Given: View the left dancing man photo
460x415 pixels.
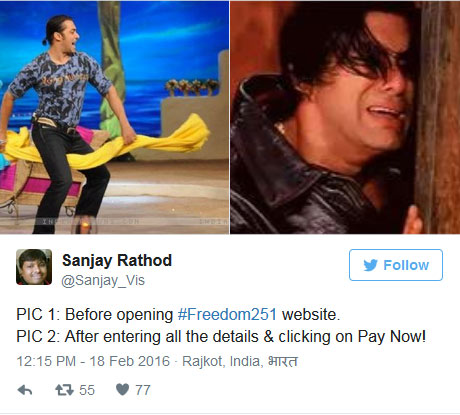Looking at the screenshot, I should coord(114,117).
